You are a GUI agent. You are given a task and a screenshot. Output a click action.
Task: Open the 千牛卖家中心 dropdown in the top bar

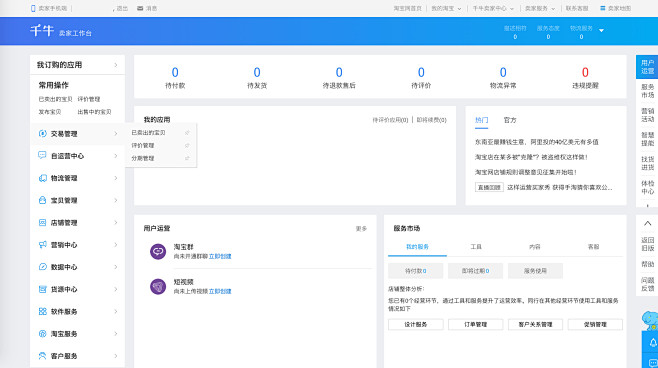click(x=493, y=8)
